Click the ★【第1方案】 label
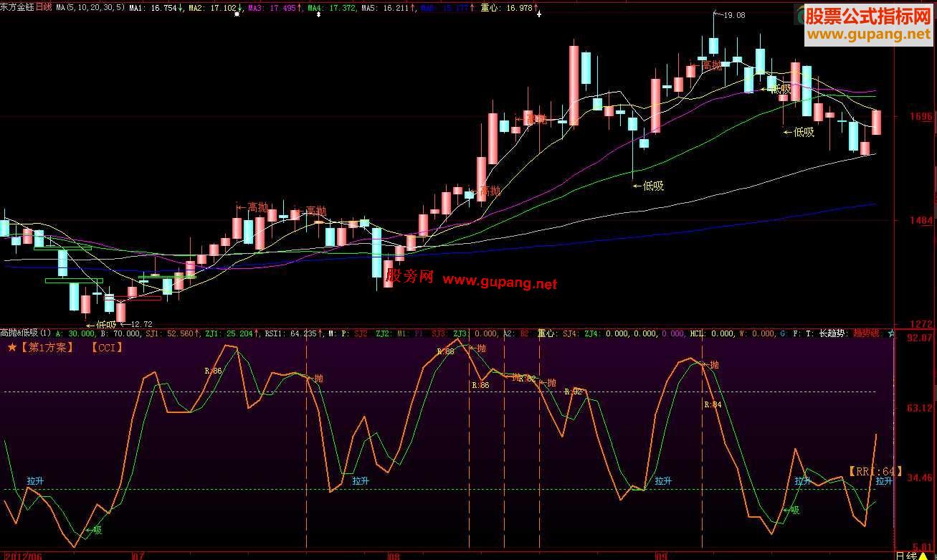Image resolution: width=937 pixels, height=560 pixels. [x=41, y=348]
